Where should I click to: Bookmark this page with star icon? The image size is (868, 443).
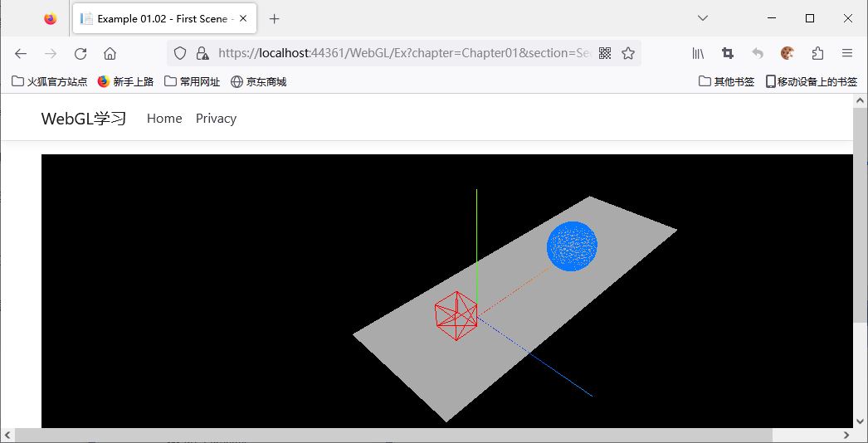[627, 53]
